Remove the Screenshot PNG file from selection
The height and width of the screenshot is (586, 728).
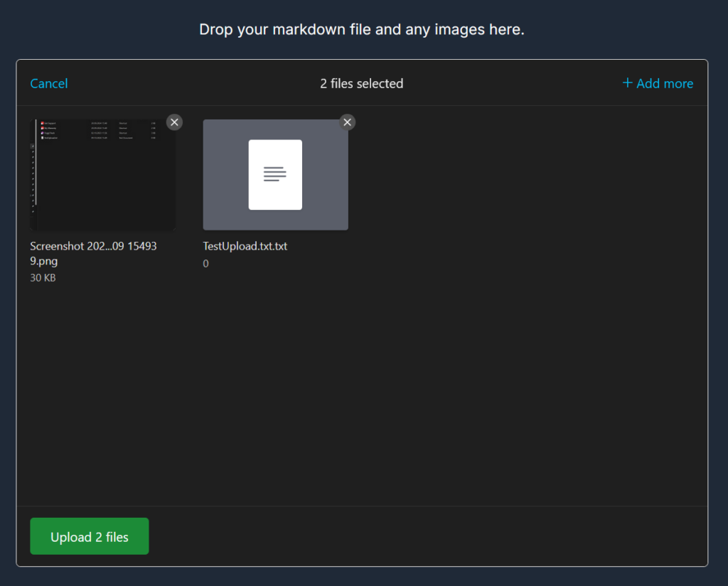(174, 122)
